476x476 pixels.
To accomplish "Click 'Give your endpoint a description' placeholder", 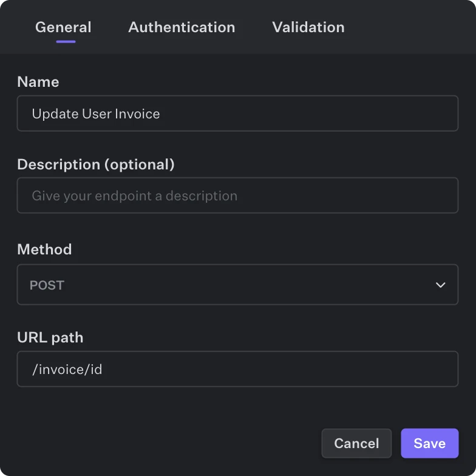I will 134,196.
